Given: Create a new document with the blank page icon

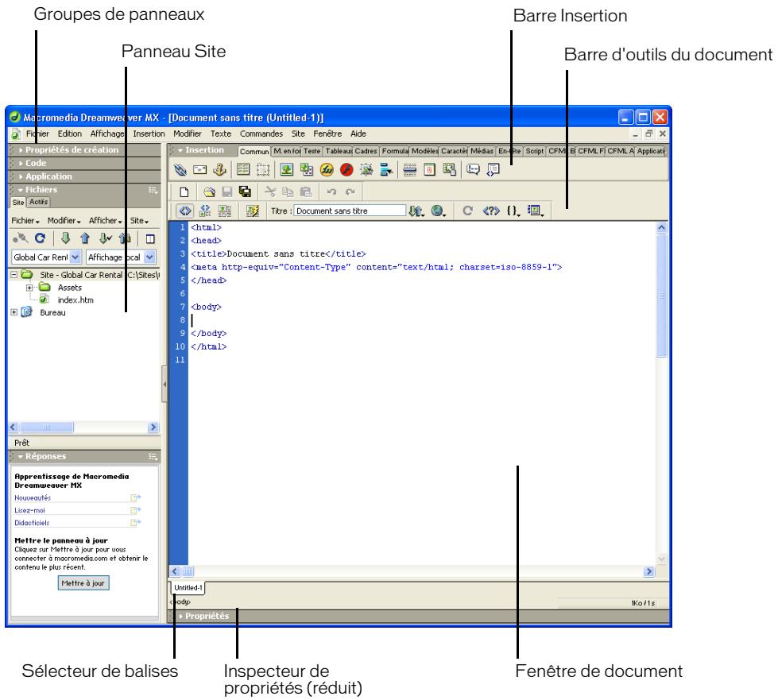Looking at the screenshot, I should click(x=184, y=192).
